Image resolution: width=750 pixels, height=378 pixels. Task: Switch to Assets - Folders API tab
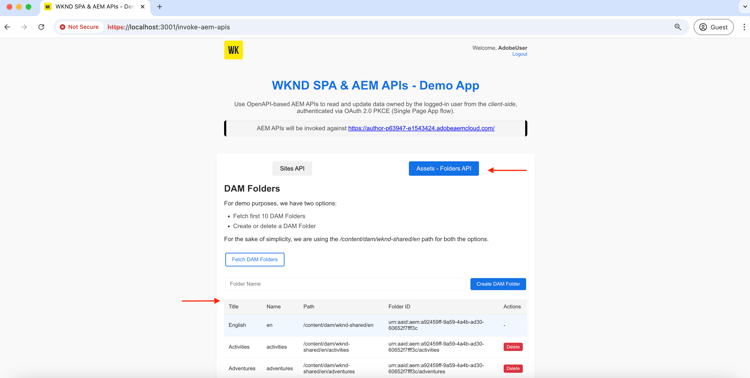click(443, 168)
